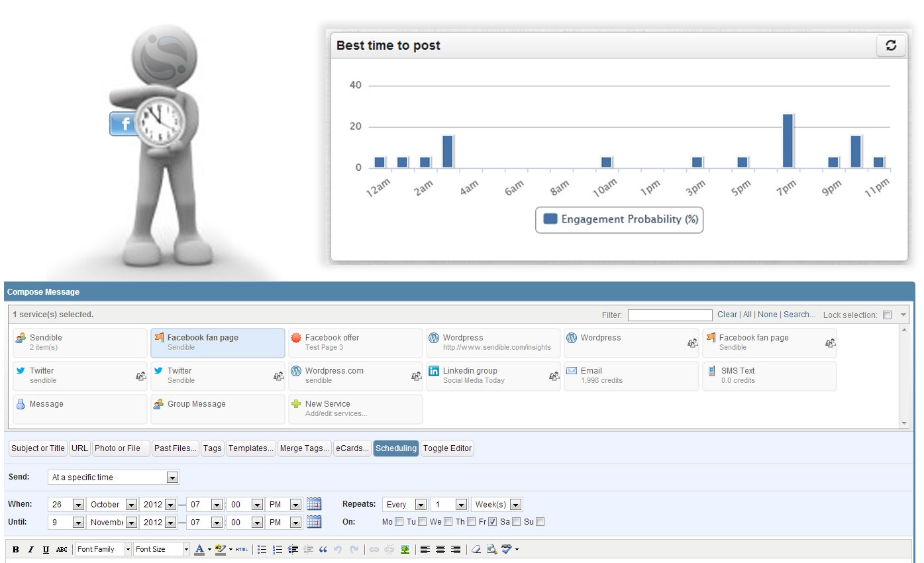Open the Until month dropdown showing November
This screenshot has width=924, height=563.
pos(112,523)
